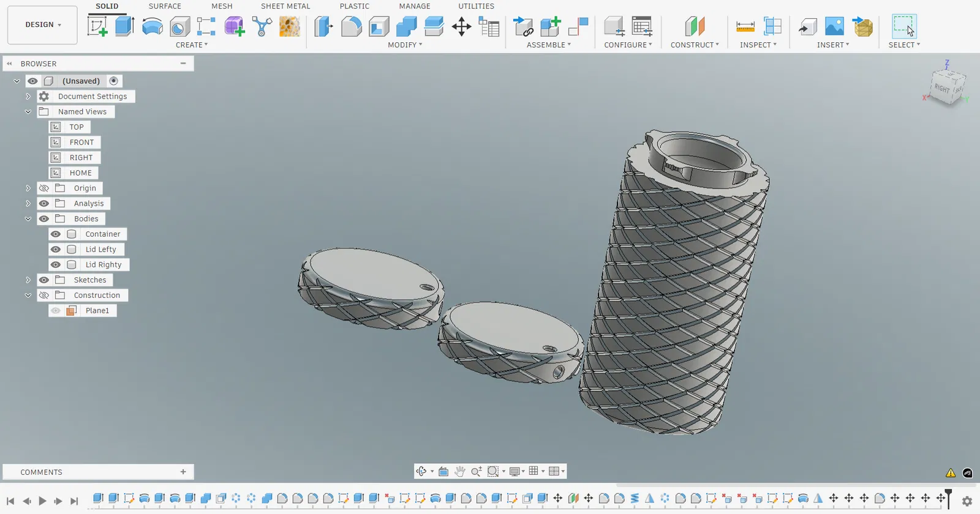Screen dimensions: 980x514
Task: Click the timeline settings gear icon
Action: 967,501
